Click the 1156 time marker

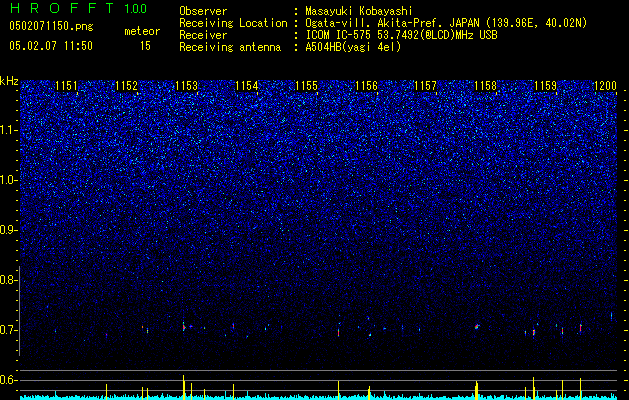click(x=367, y=86)
